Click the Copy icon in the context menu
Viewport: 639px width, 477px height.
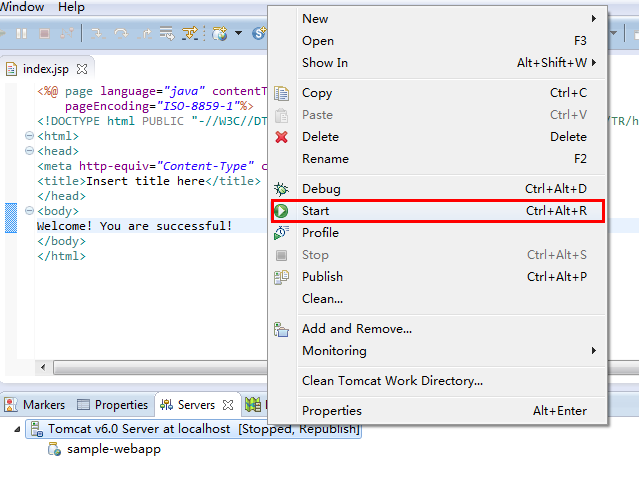pyautogui.click(x=282, y=93)
